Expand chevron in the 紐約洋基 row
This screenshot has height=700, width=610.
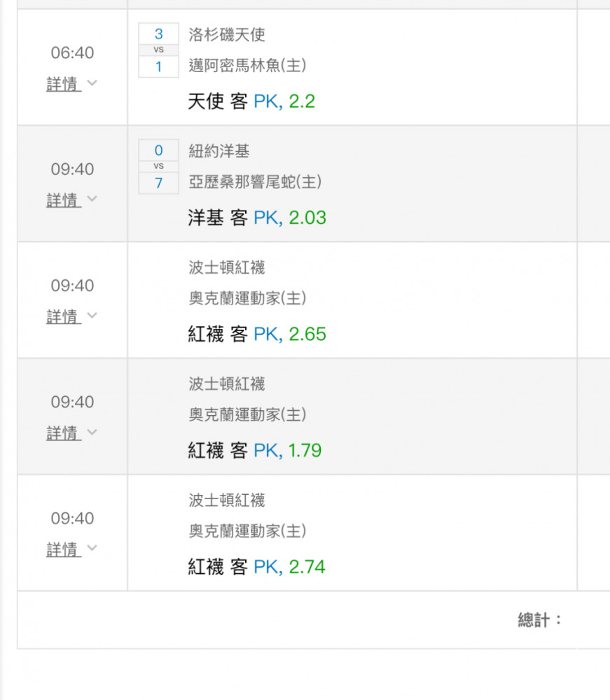92,199
